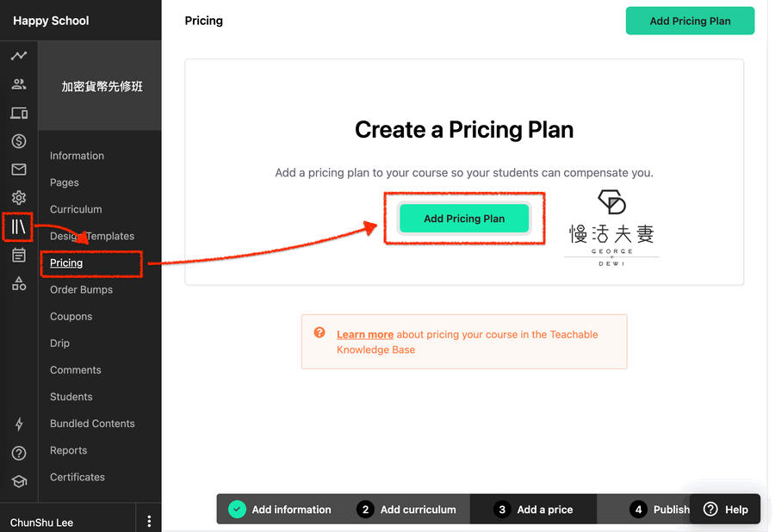Open the calendar coaching icon

(19, 256)
